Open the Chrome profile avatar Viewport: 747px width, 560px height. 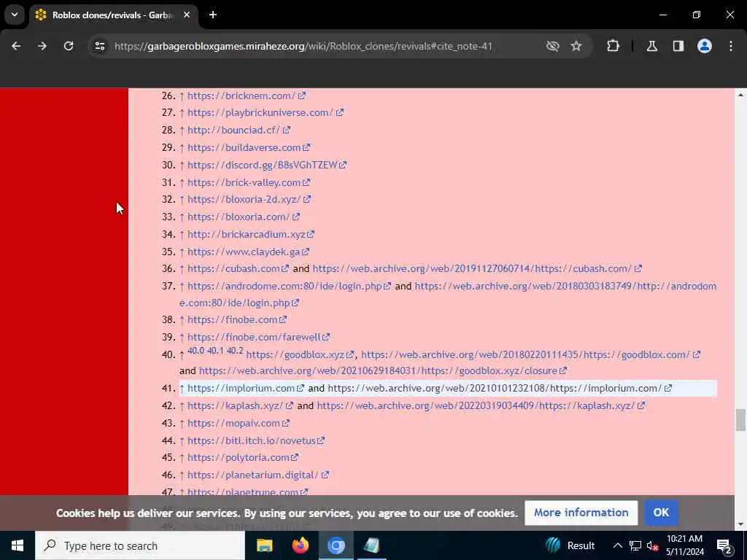pos(705,46)
